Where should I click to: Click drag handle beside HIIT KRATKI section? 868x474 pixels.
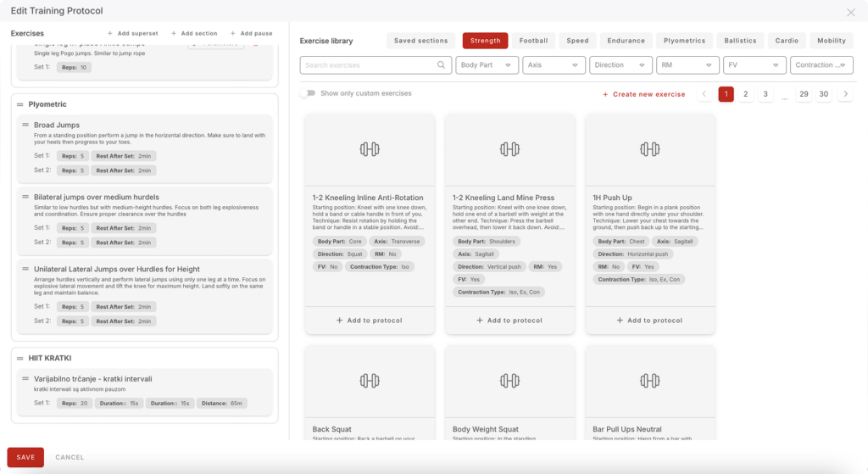(20, 359)
